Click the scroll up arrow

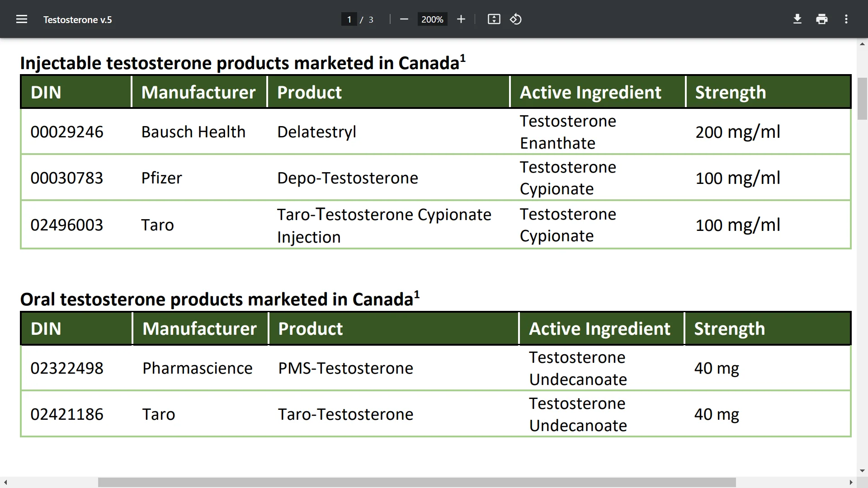pos(862,44)
